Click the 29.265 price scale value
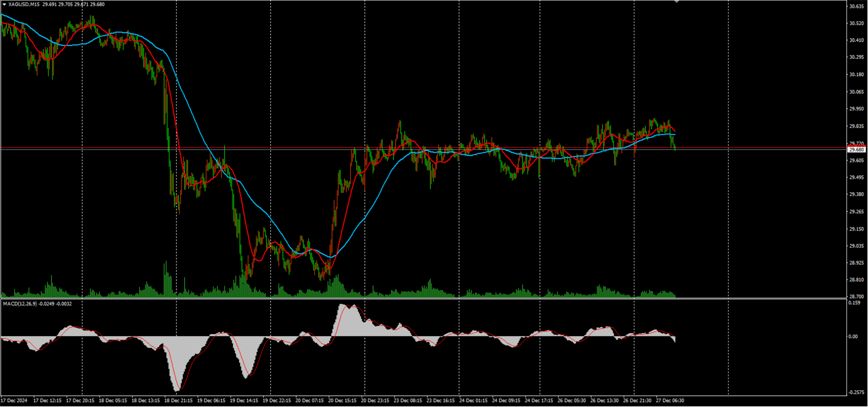Image resolution: width=868 pixels, height=407 pixels. tap(857, 211)
